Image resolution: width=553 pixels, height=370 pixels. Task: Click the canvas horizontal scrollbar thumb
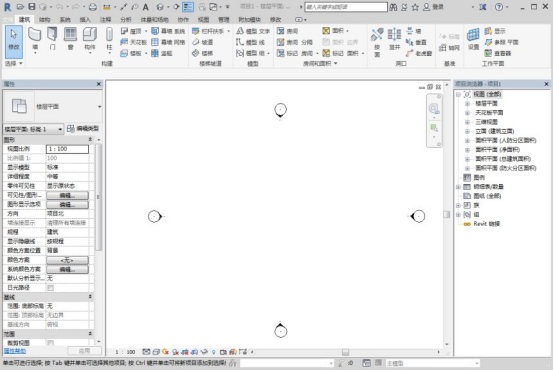[346, 352]
